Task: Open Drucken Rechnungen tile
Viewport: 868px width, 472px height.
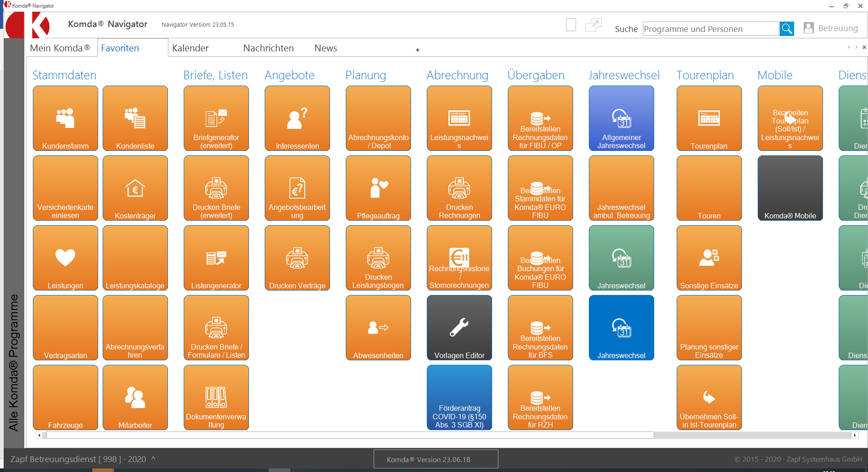Action: coord(459,188)
